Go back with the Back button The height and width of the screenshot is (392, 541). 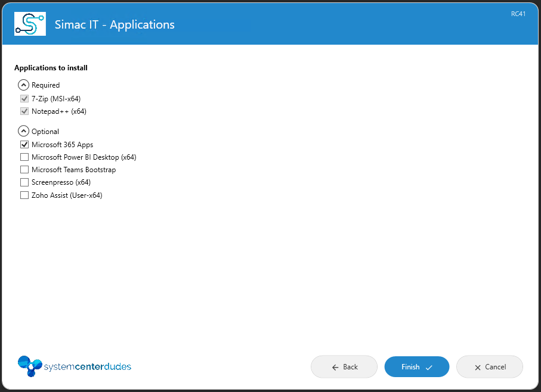click(x=344, y=367)
